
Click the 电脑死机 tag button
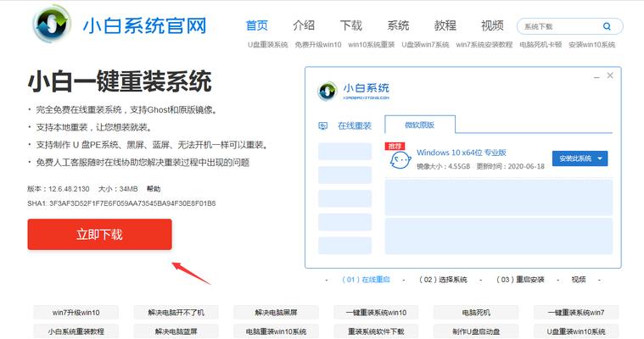point(476,313)
